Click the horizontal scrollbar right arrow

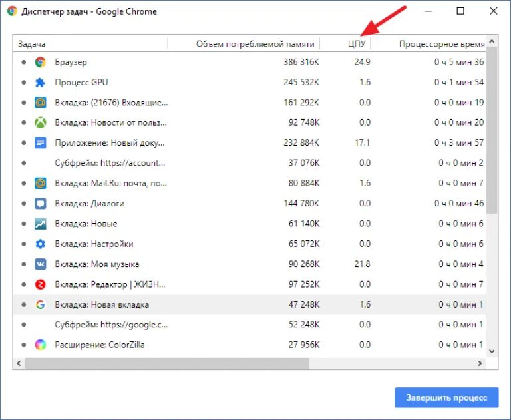[x=480, y=363]
